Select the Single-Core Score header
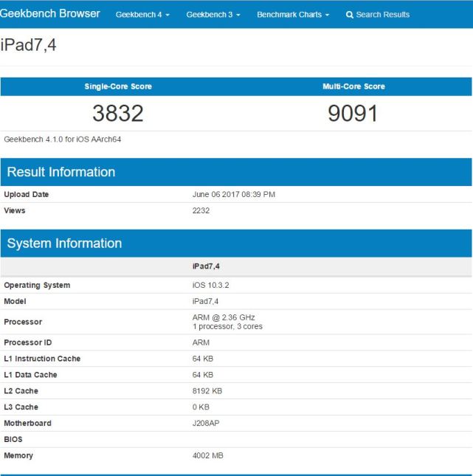 pos(118,86)
